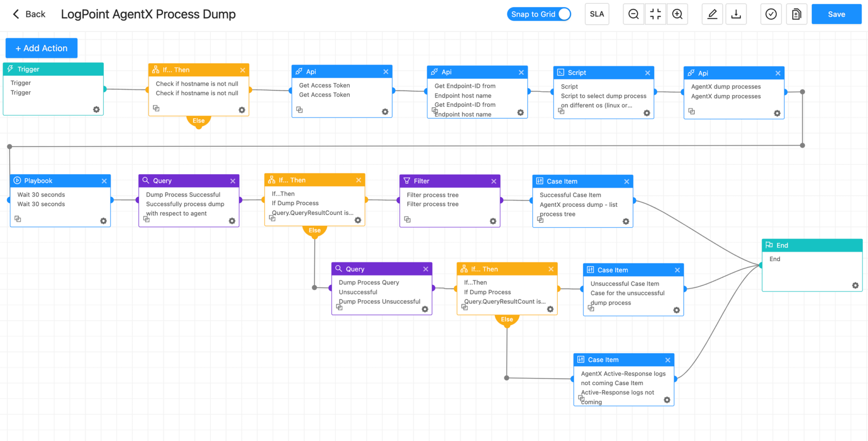Image resolution: width=868 pixels, height=441 pixels.
Task: Toggle the Snap to Grid switch
Action: click(539, 14)
